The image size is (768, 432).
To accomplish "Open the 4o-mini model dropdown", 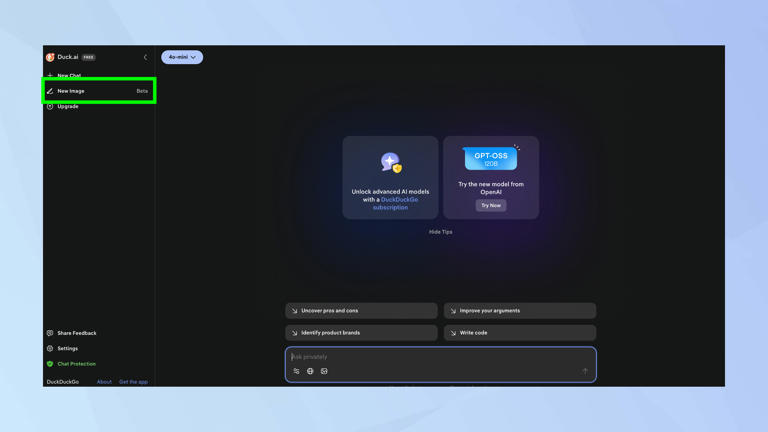I will (x=182, y=57).
